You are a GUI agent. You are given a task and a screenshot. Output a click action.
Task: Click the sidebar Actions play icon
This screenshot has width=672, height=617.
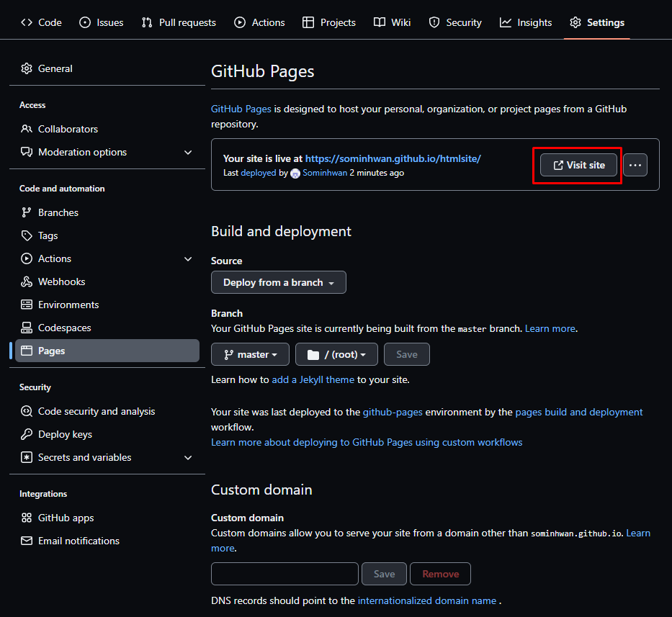point(27,258)
